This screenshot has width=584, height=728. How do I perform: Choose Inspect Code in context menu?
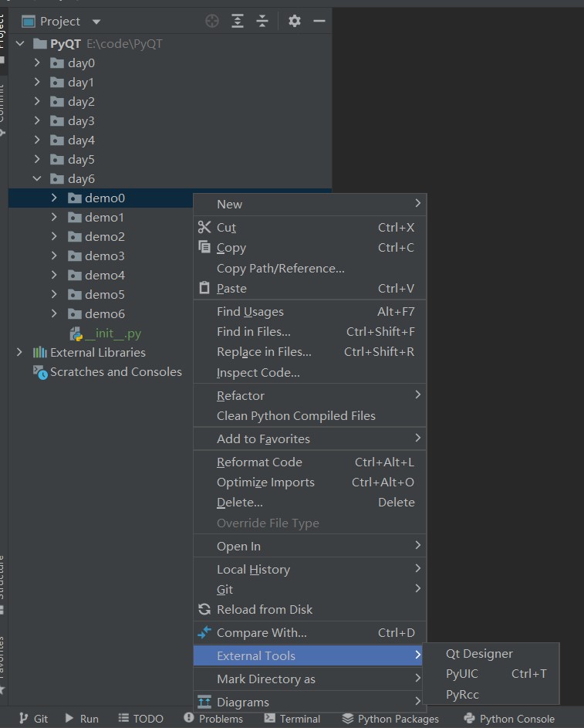[x=310, y=372]
